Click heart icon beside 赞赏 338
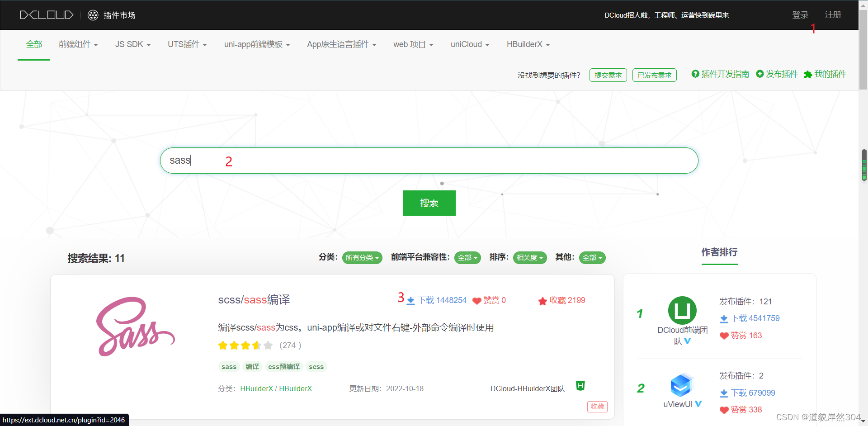 (724, 410)
